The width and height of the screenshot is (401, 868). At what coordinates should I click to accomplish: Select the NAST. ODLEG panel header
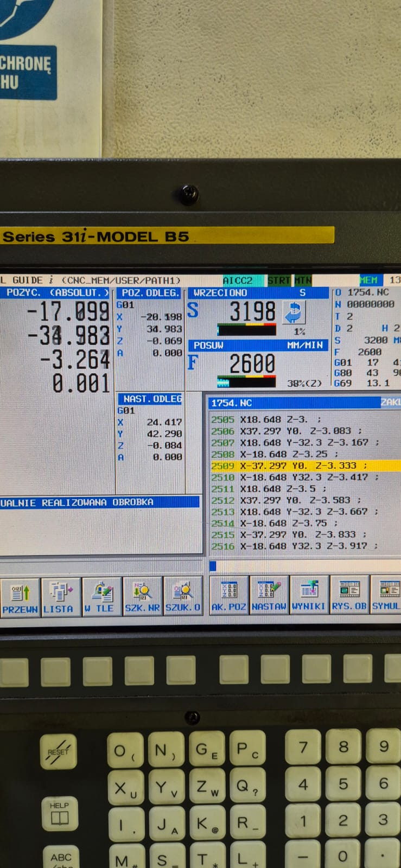(150, 399)
